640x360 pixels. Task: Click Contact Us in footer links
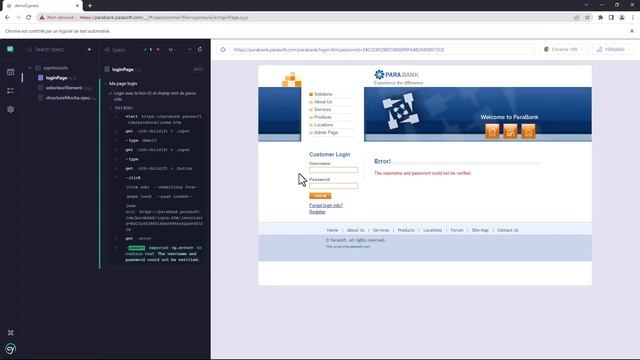(x=508, y=230)
